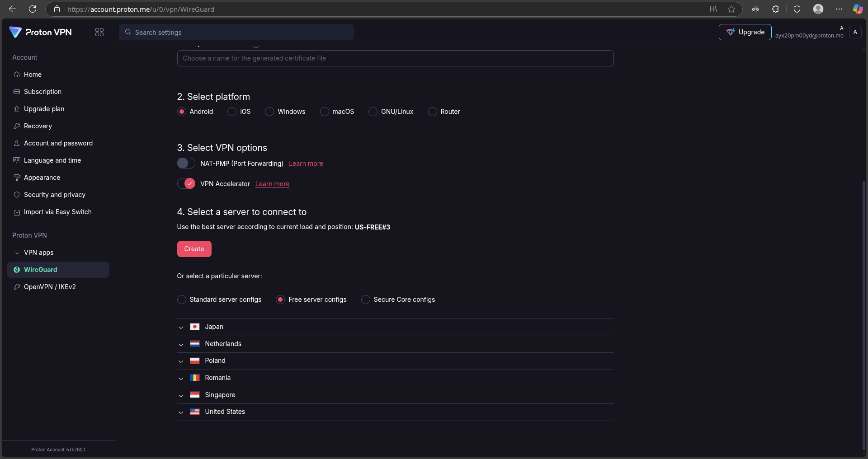Viewport: 868px width, 459px height.
Task: Open Learn more for VPN Accelerator
Action: click(x=272, y=184)
